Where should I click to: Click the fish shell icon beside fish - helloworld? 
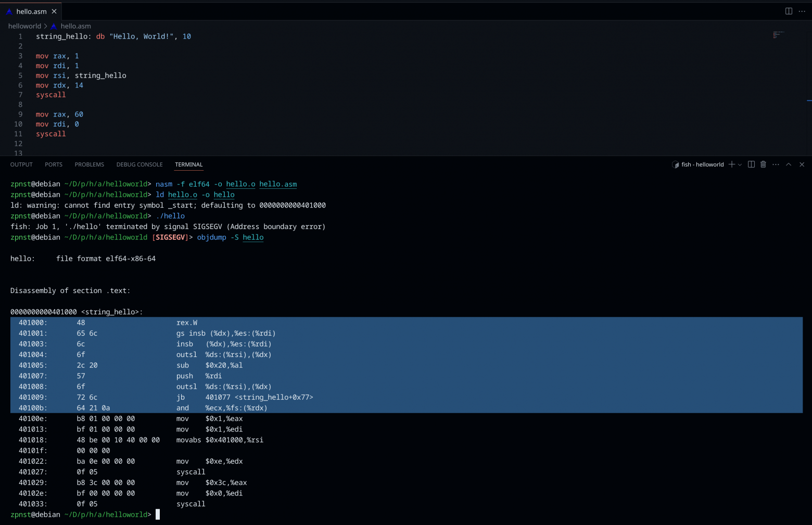676,164
